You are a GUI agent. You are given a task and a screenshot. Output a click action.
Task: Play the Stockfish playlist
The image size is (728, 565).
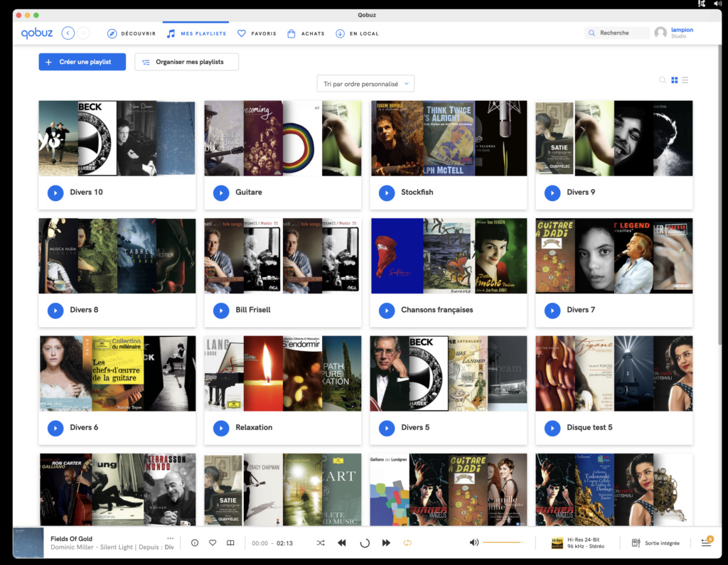pos(387,192)
